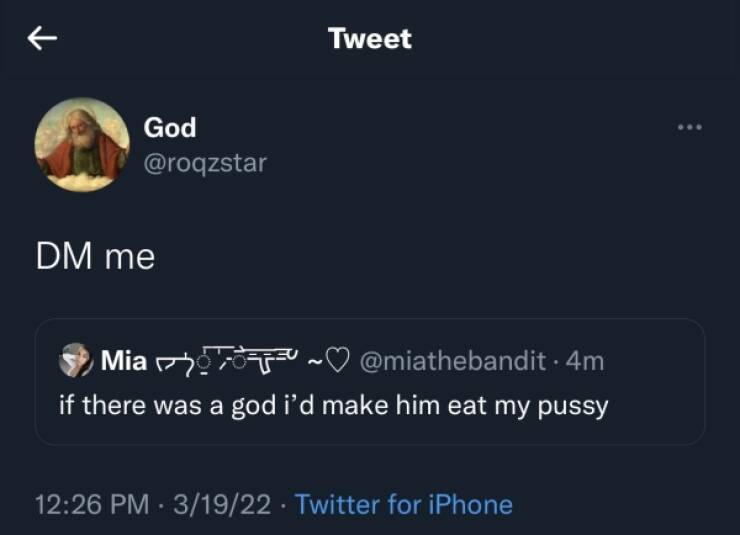Open the God display name
Screen dimensions: 740x535
click(170, 128)
